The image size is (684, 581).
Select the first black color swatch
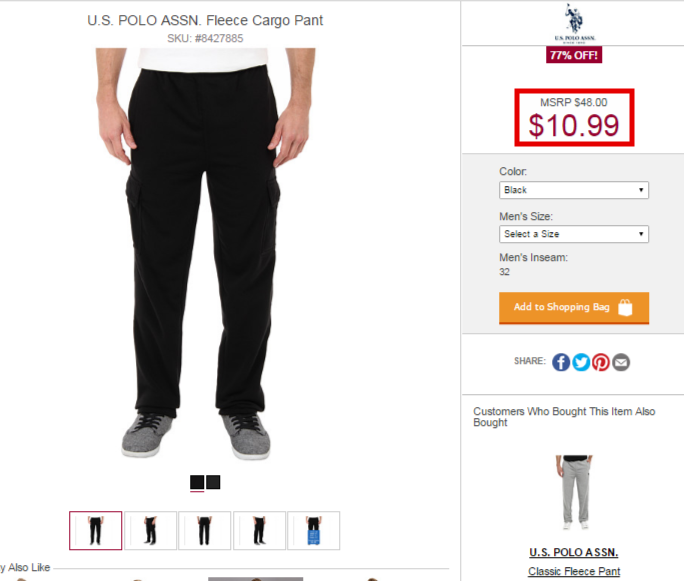point(197,482)
